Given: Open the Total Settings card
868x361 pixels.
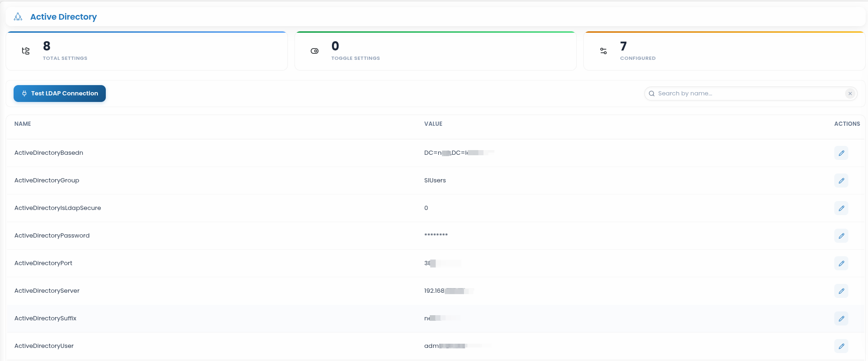Looking at the screenshot, I should coord(147,51).
